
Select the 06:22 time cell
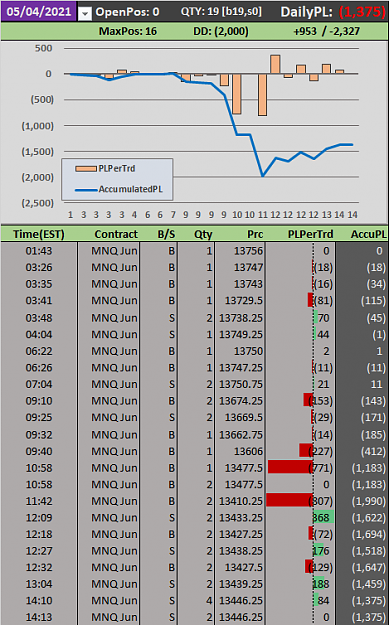39,351
